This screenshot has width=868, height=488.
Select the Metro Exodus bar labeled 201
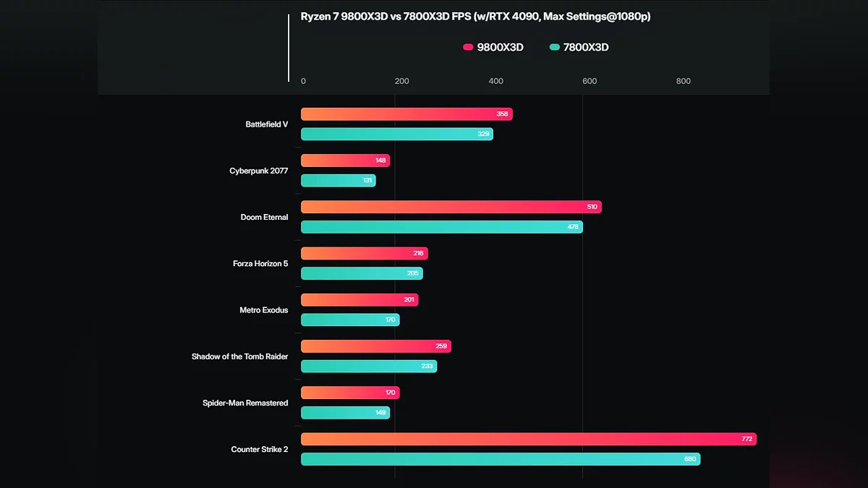pos(359,300)
